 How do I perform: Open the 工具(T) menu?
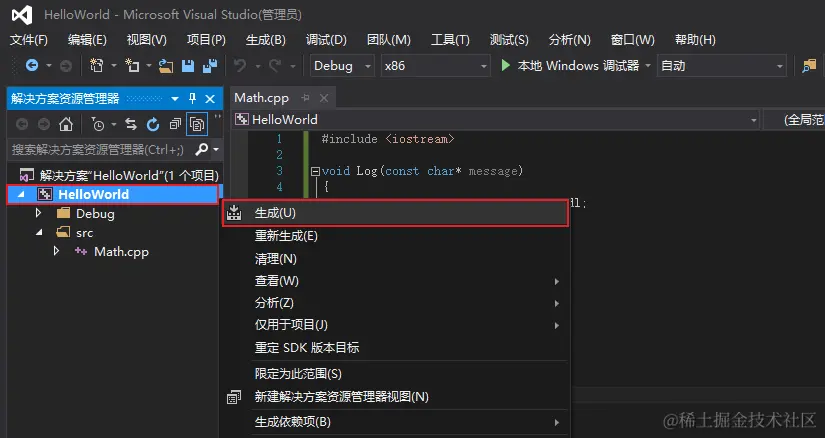(x=450, y=40)
